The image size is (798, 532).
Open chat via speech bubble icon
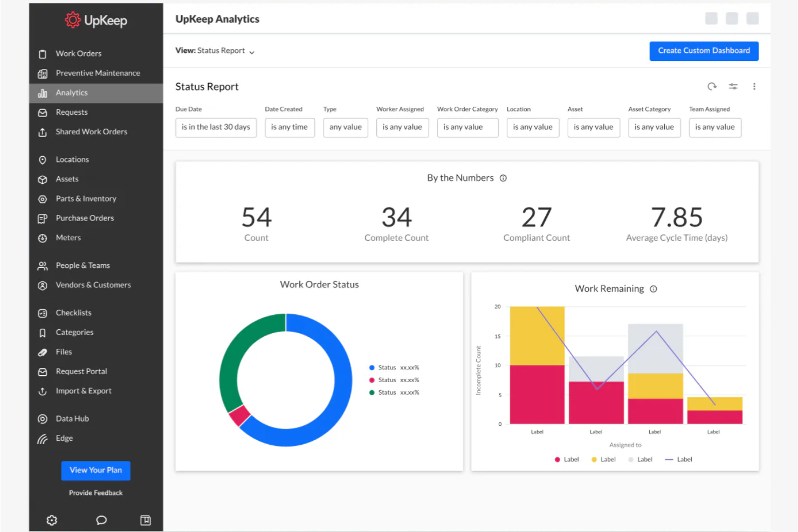pos(101,520)
